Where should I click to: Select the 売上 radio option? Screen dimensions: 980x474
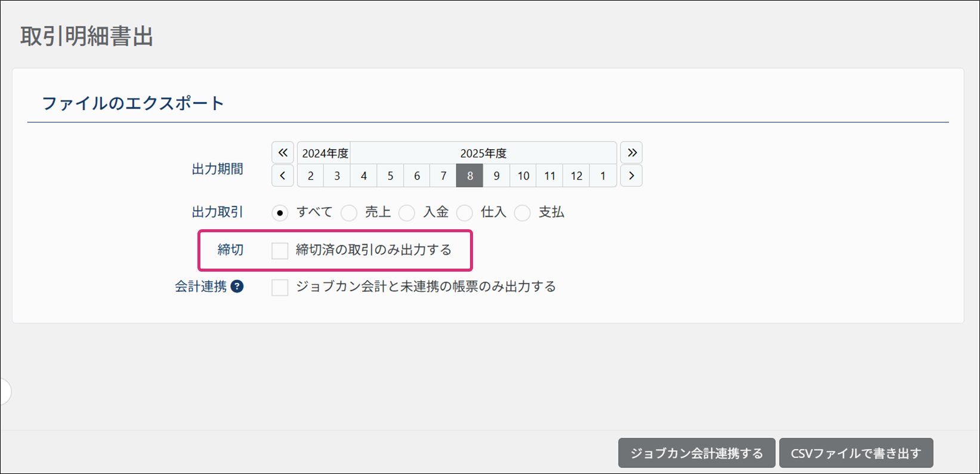pyautogui.click(x=349, y=213)
